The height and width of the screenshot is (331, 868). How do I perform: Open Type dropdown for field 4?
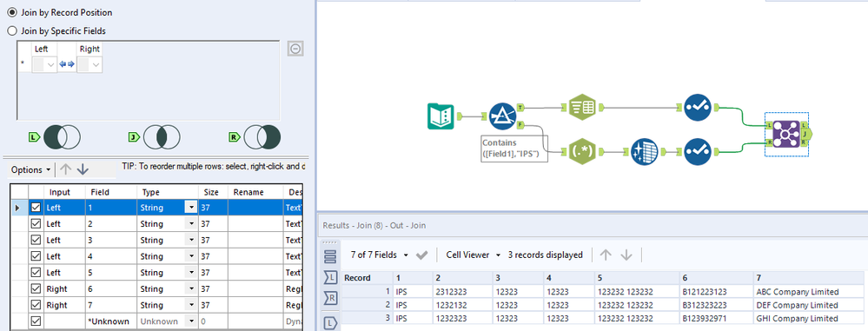click(x=191, y=256)
